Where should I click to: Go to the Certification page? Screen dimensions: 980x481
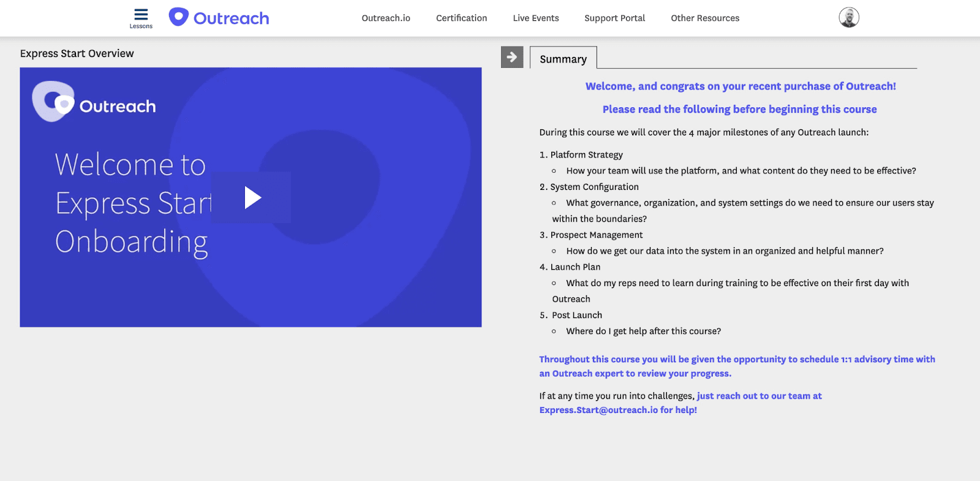pos(461,18)
